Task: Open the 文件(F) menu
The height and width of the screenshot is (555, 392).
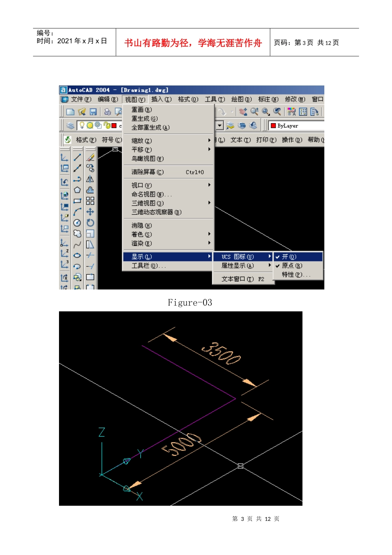Action: [81, 99]
